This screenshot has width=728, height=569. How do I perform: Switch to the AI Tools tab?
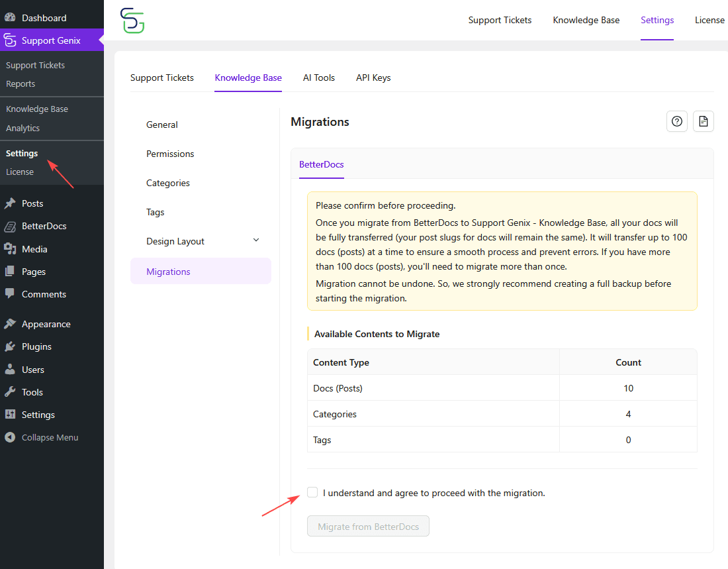click(318, 78)
